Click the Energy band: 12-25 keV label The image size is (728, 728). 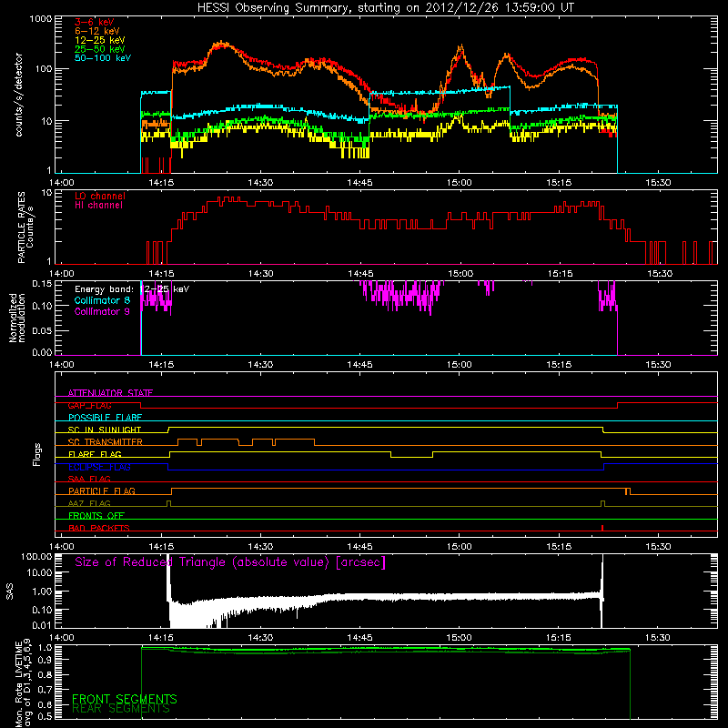[x=132, y=289]
